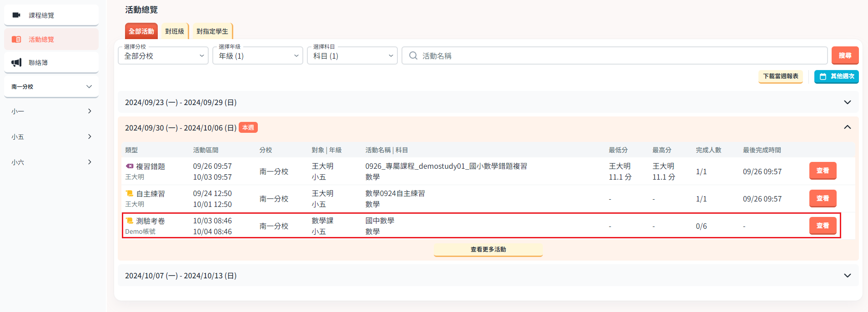The width and height of the screenshot is (868, 312).
Task: Click the 複習錯題 type icon
Action: [130, 166]
